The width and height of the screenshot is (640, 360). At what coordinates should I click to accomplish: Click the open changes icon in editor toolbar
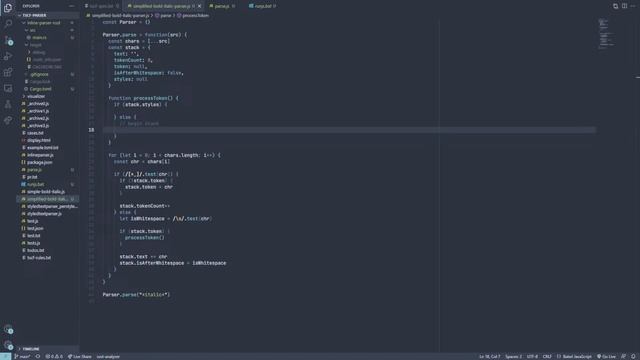(616, 6)
